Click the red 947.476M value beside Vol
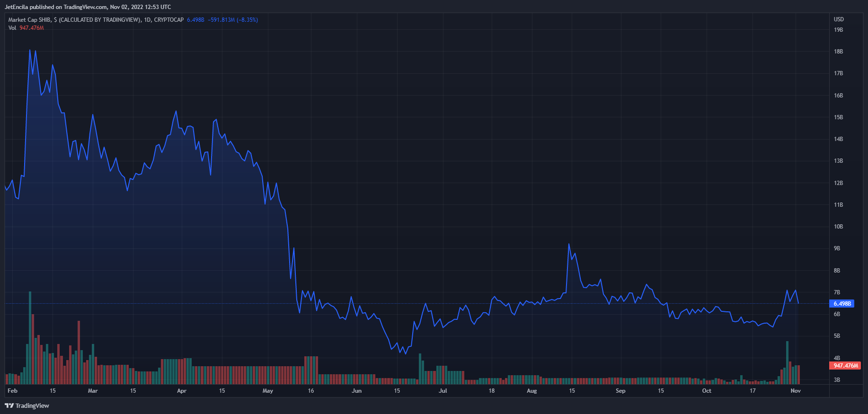 click(x=32, y=28)
